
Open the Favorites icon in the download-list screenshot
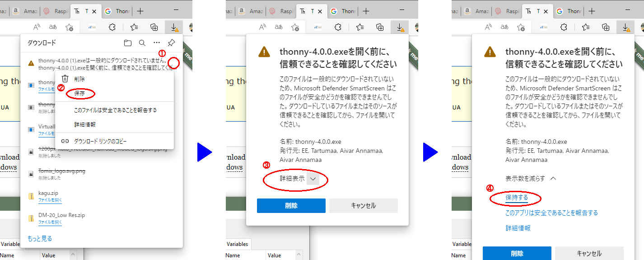134,27
